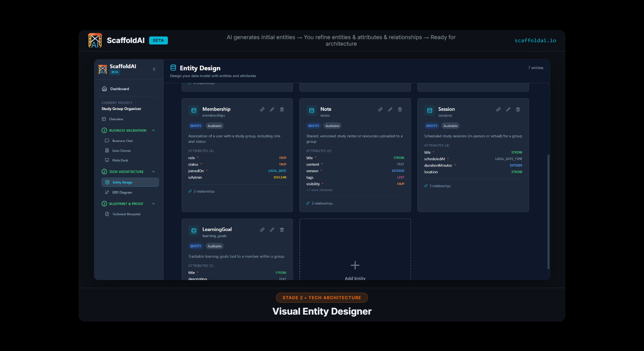Collapse the BUSINESS VALIDATION section
Screen dimensions: 644x351
[x=153, y=130]
